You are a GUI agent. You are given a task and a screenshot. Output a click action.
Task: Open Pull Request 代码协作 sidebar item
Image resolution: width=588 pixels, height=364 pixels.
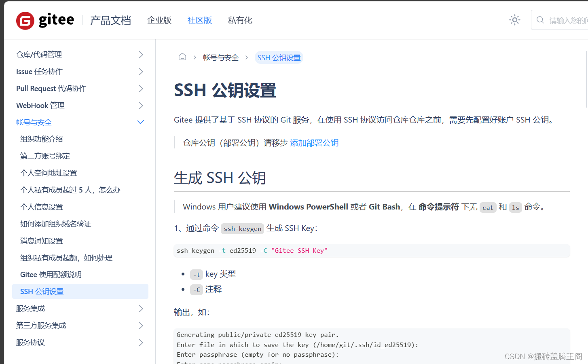[x=51, y=89]
